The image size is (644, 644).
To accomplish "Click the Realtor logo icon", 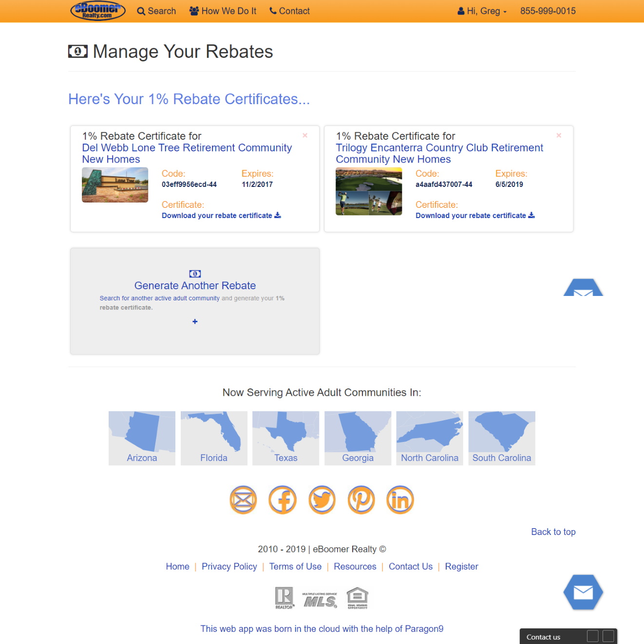I will [x=284, y=598].
